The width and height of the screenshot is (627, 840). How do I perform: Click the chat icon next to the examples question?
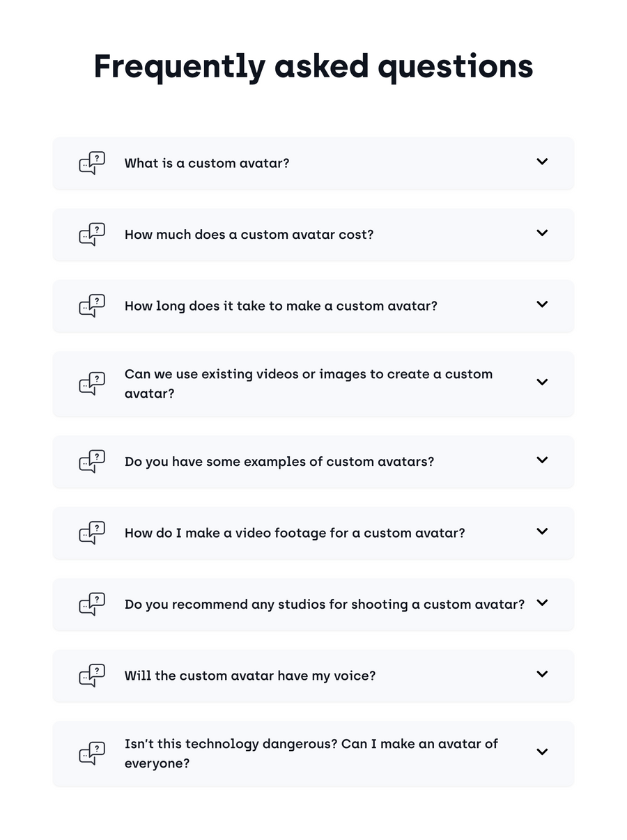coord(92,461)
